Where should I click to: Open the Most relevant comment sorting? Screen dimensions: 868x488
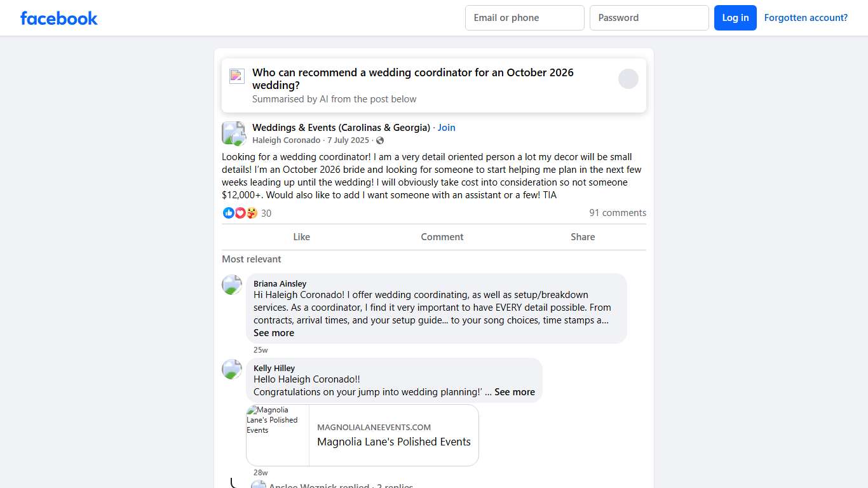point(252,259)
